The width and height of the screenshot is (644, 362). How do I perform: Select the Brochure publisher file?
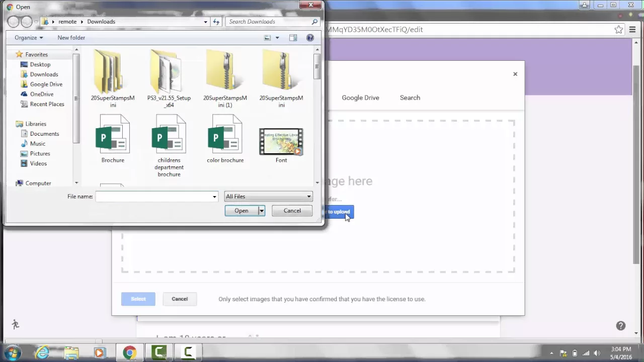point(113,138)
